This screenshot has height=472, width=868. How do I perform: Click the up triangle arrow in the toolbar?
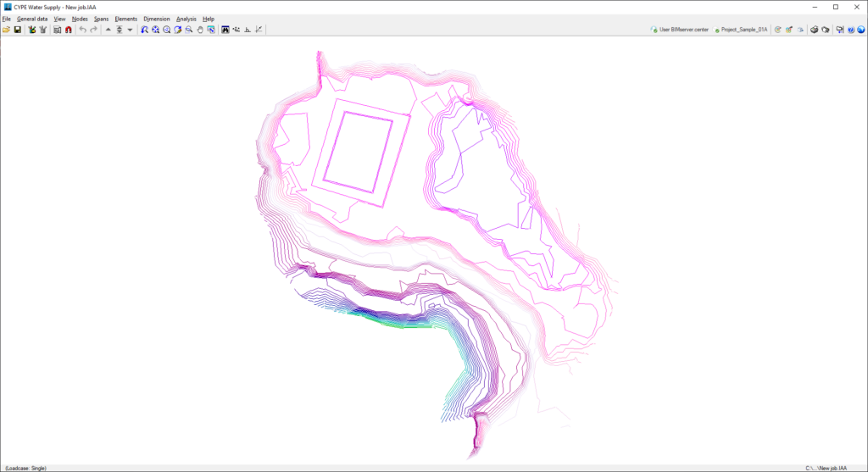coord(108,30)
